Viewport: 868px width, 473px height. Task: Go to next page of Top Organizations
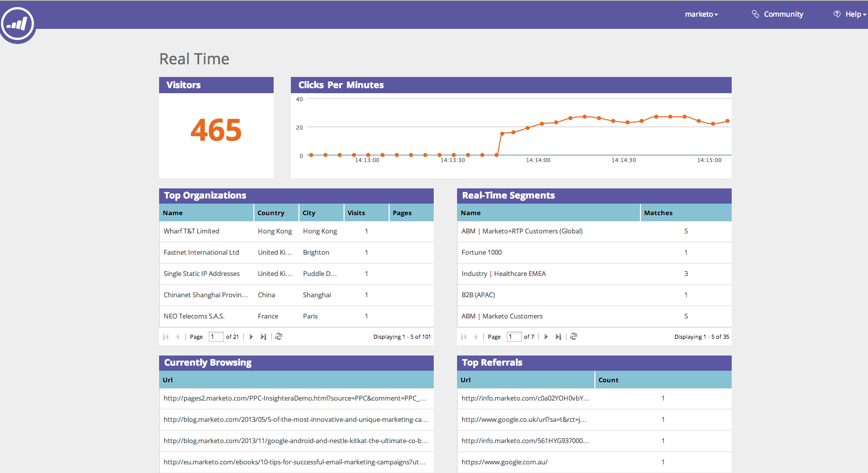click(251, 337)
